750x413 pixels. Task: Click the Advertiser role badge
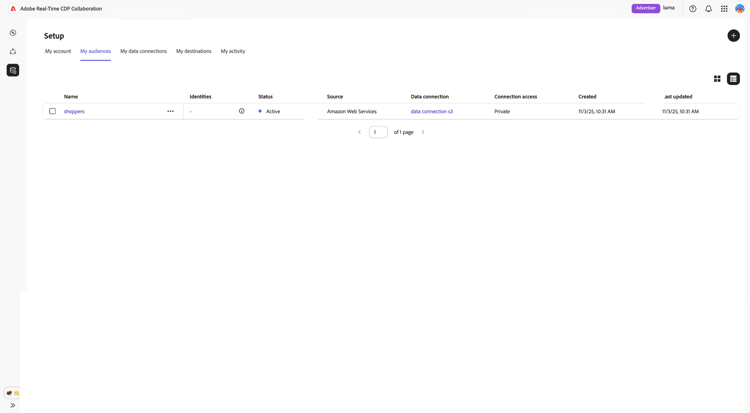click(646, 8)
